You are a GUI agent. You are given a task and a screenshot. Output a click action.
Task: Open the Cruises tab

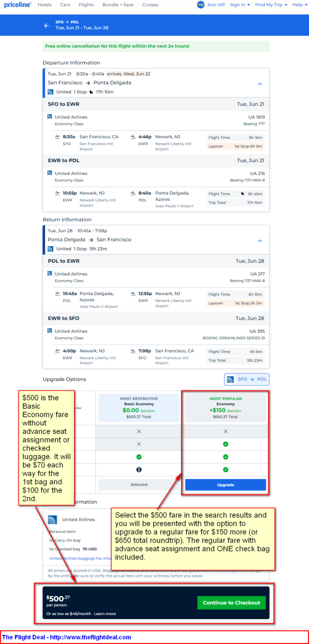point(150,5)
